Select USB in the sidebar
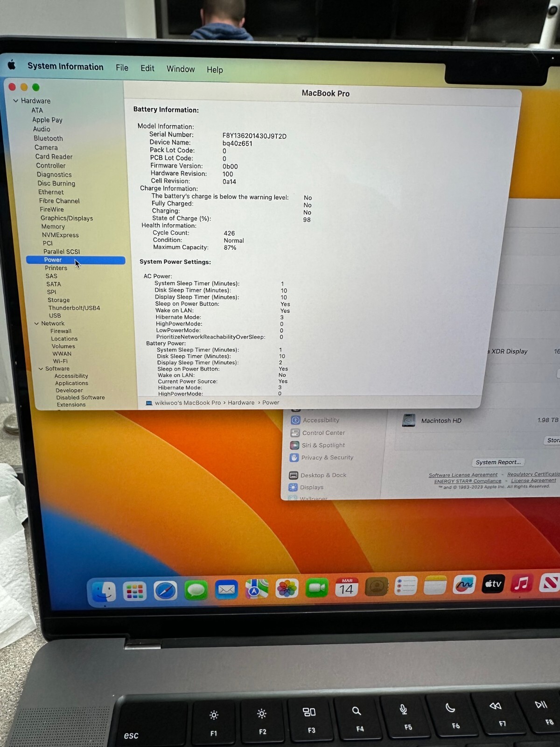560x747 pixels. point(55,316)
